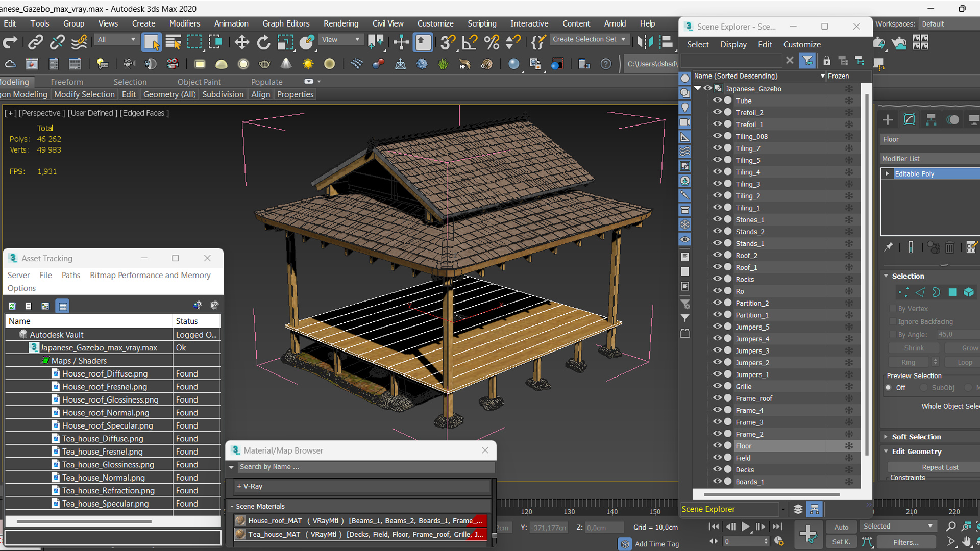Open the Modify Selection ribbon panel

point(84,94)
